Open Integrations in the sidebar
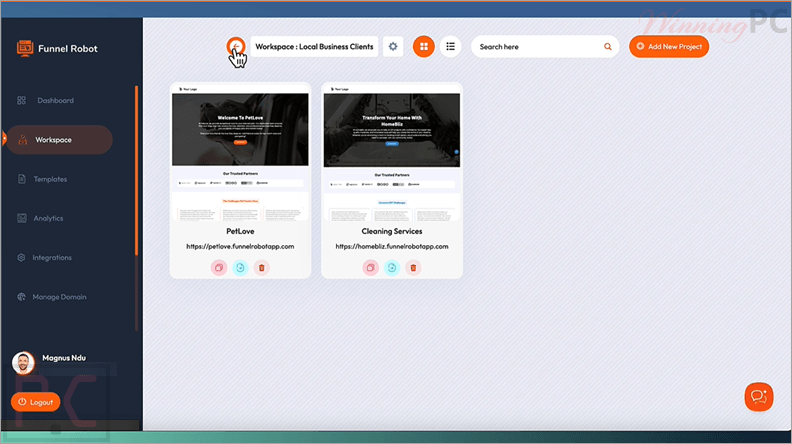This screenshot has width=792, height=444. point(52,258)
